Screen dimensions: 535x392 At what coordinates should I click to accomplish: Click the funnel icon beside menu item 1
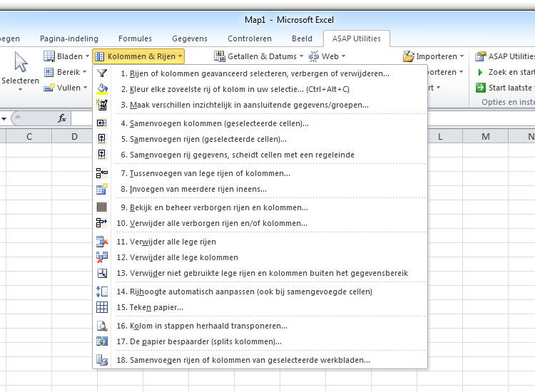coord(102,73)
